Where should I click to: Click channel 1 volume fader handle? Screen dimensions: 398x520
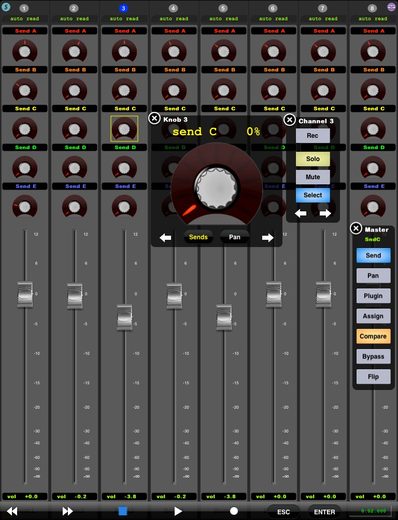25,294
